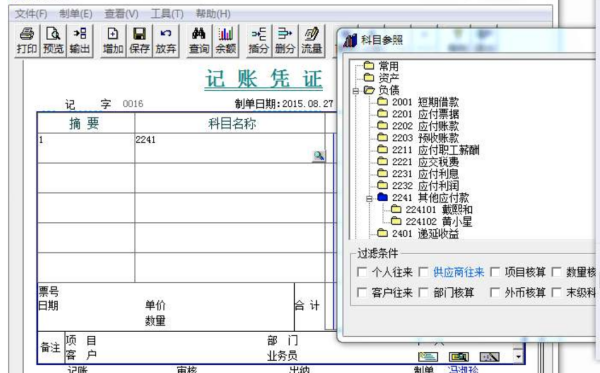Enable the 供应商往来 filter checkbox
The image size is (600, 373).
click(423, 272)
